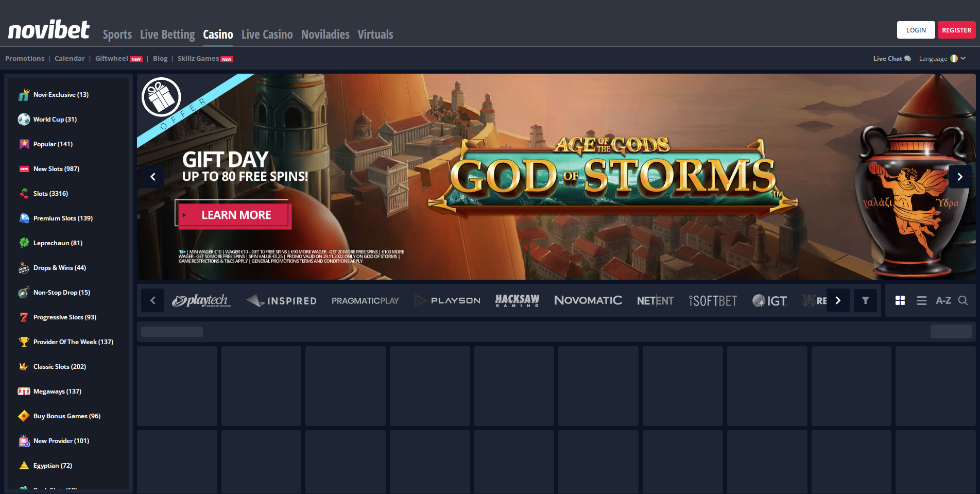Viewport: 980px width, 494px height.
Task: Open Live Chat speech bubble
Action: tap(907, 59)
